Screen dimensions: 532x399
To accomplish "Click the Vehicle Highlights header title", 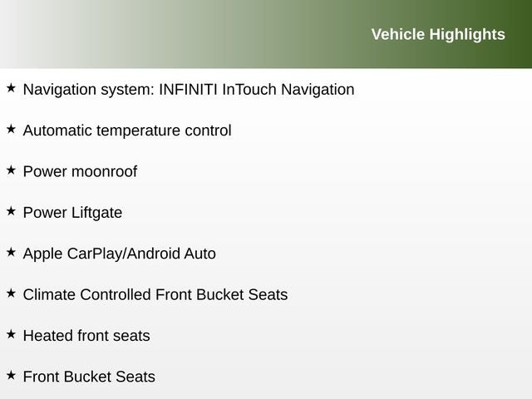I will click(x=437, y=34).
